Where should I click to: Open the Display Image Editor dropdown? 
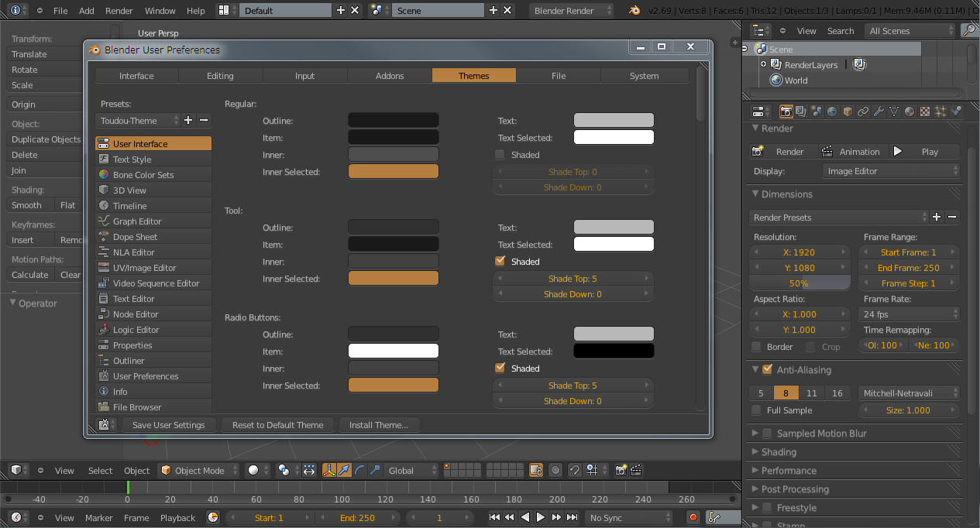[x=891, y=171]
